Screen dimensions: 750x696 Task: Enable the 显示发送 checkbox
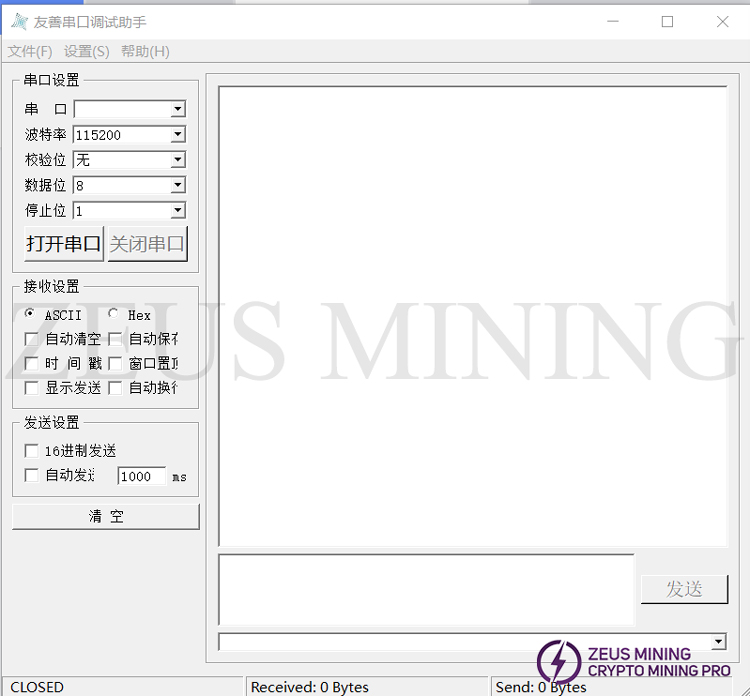pos(32,387)
